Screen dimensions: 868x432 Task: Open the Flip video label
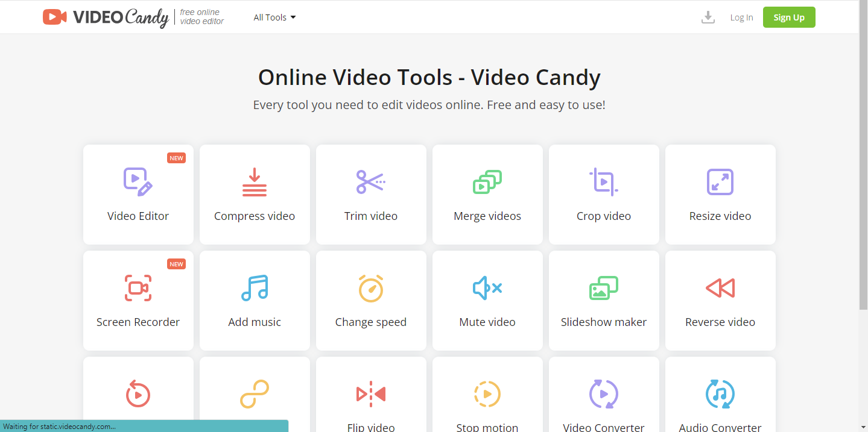click(x=371, y=428)
